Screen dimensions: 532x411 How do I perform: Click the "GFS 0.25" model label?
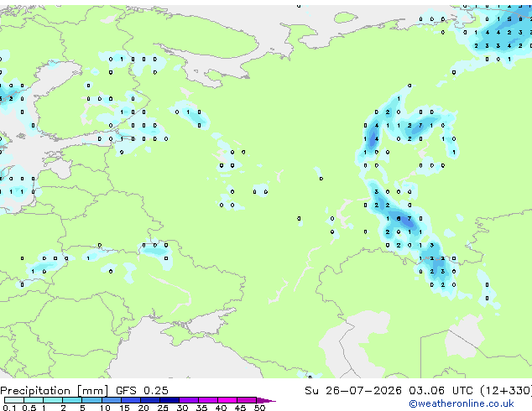(142, 391)
